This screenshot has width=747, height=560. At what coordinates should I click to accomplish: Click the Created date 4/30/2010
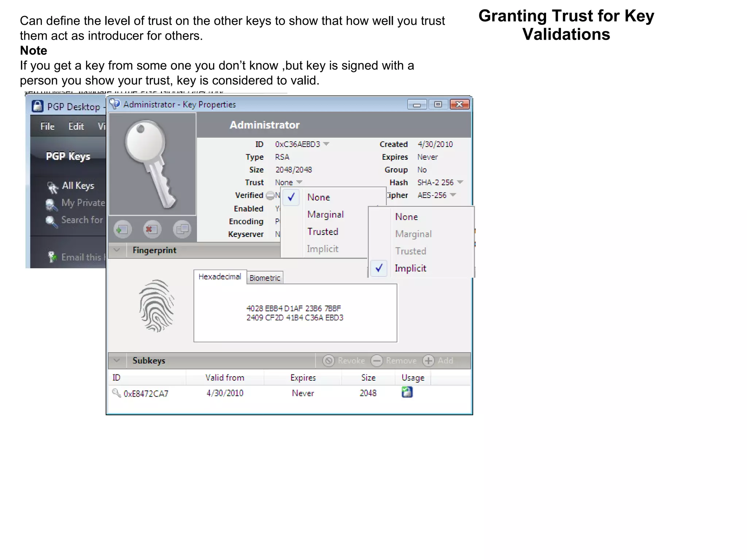point(435,144)
